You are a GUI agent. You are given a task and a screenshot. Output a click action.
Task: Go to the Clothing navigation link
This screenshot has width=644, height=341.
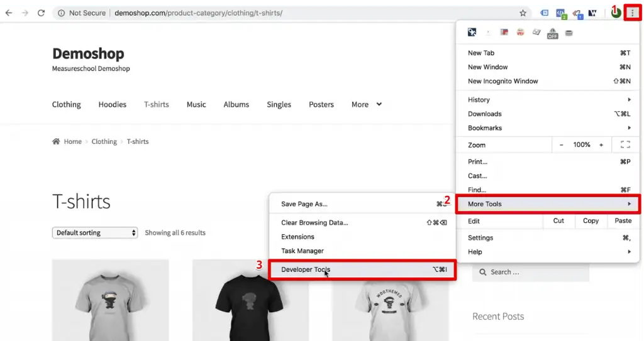[67, 105]
